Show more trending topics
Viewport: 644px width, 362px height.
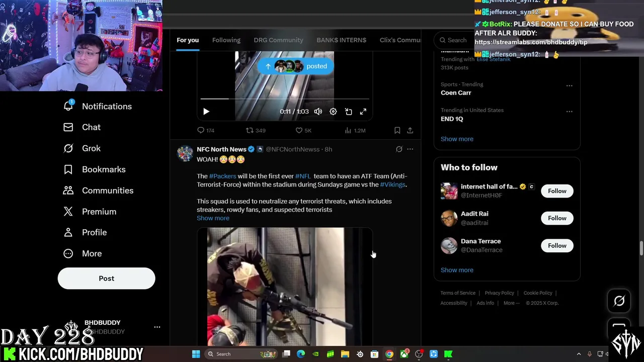457,139
